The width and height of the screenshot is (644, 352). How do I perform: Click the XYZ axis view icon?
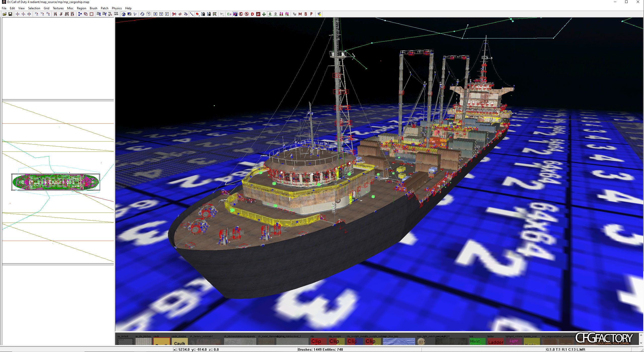click(x=135, y=14)
